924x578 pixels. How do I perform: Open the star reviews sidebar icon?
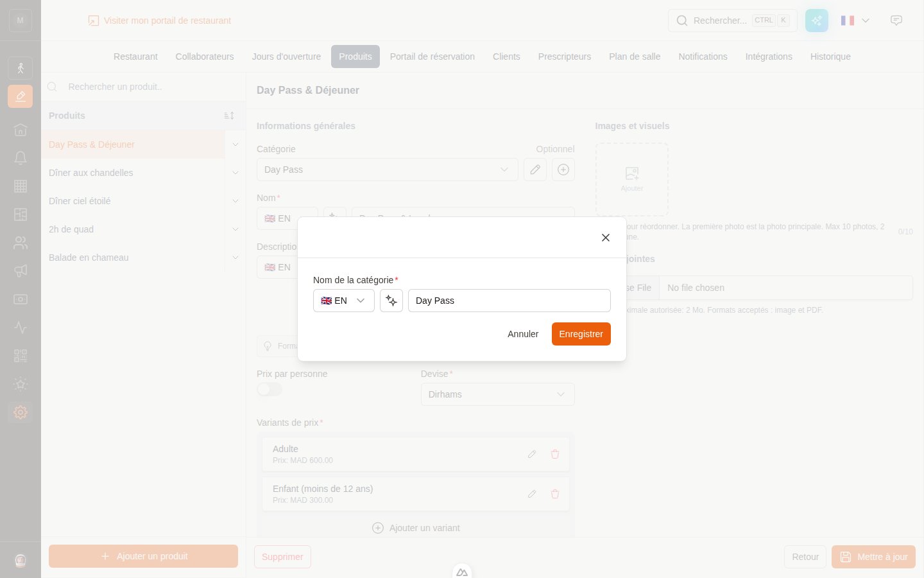(21, 384)
